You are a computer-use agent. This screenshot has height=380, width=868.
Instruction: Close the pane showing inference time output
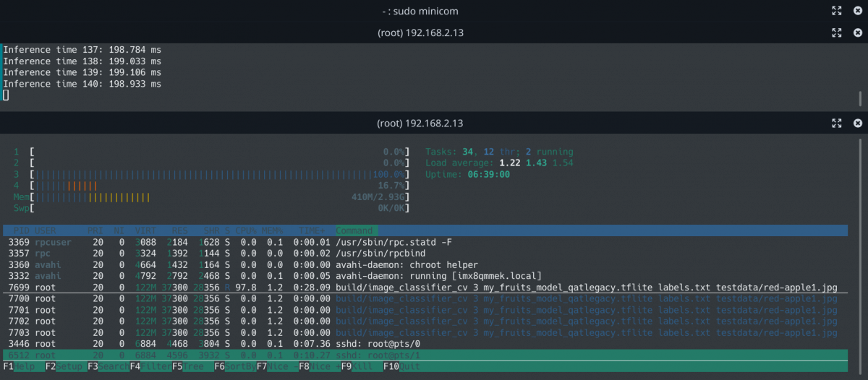[x=857, y=33]
